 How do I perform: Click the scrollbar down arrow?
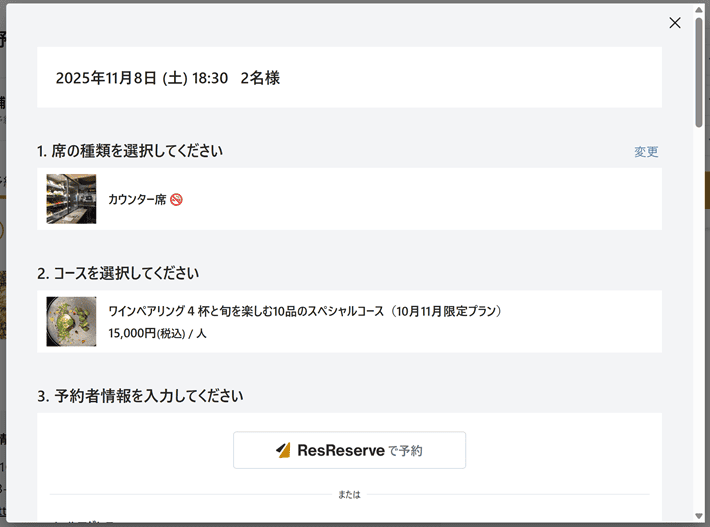(700, 519)
